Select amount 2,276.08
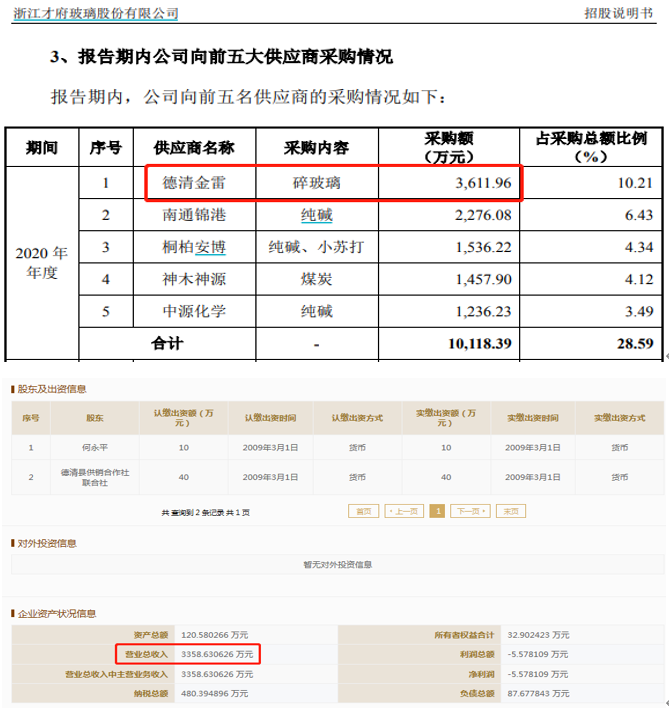This screenshot has height=713, width=669. [x=483, y=215]
